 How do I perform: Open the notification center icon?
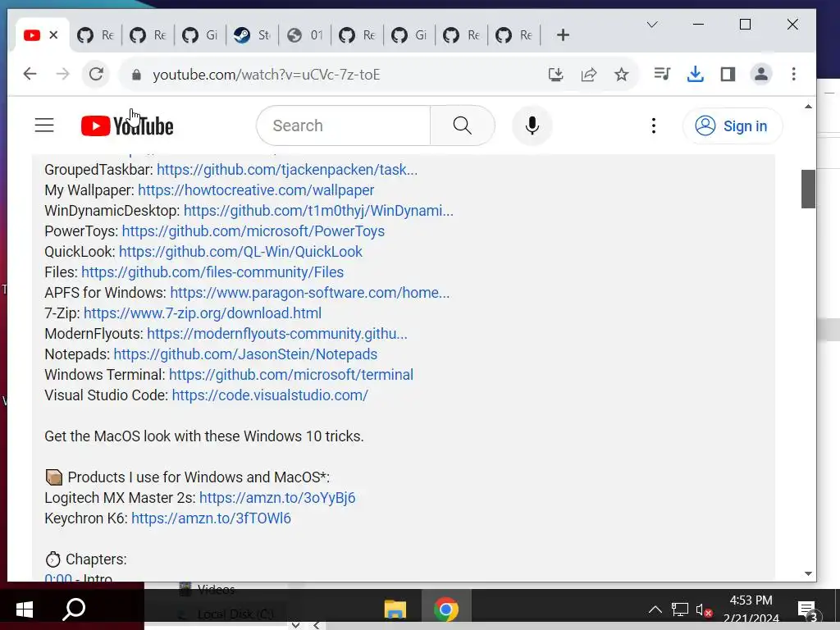pos(807,609)
